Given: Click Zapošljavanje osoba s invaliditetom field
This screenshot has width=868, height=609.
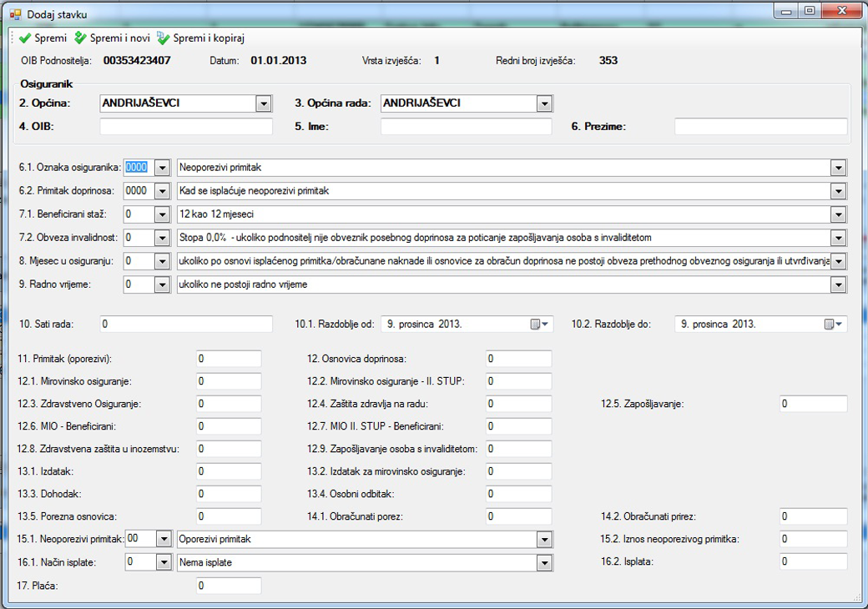Looking at the screenshot, I should pos(518,449).
